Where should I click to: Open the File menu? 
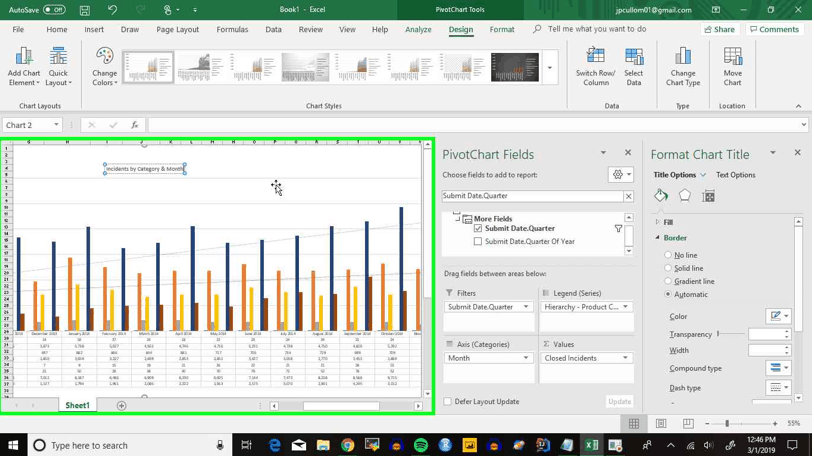[x=18, y=30]
